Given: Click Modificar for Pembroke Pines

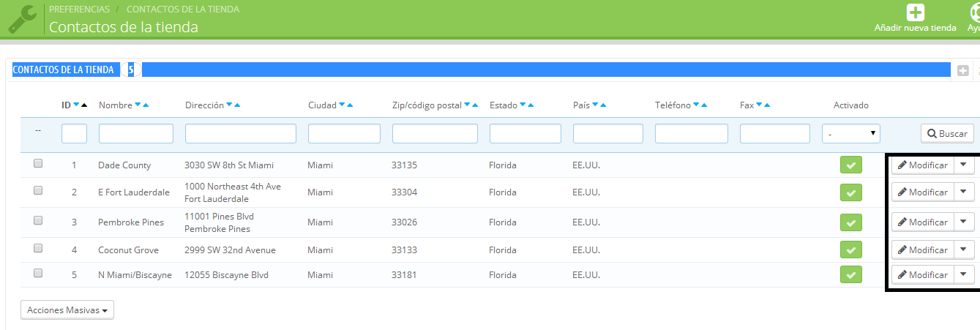Looking at the screenshot, I should coord(922,222).
